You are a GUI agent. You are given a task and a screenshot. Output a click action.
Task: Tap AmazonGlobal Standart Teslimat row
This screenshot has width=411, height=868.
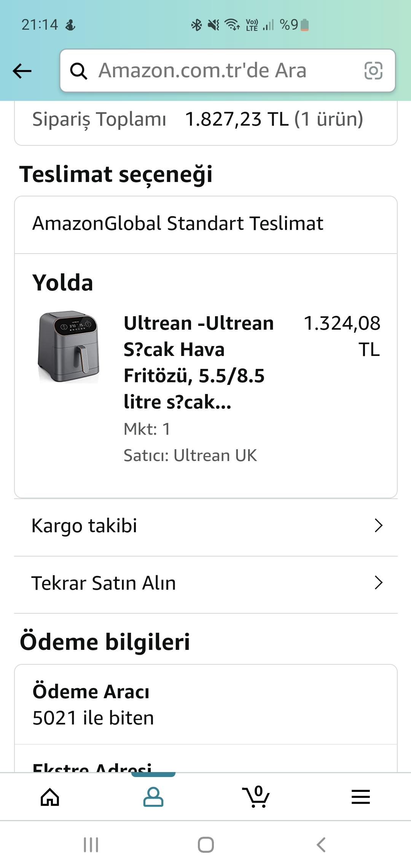(178, 223)
